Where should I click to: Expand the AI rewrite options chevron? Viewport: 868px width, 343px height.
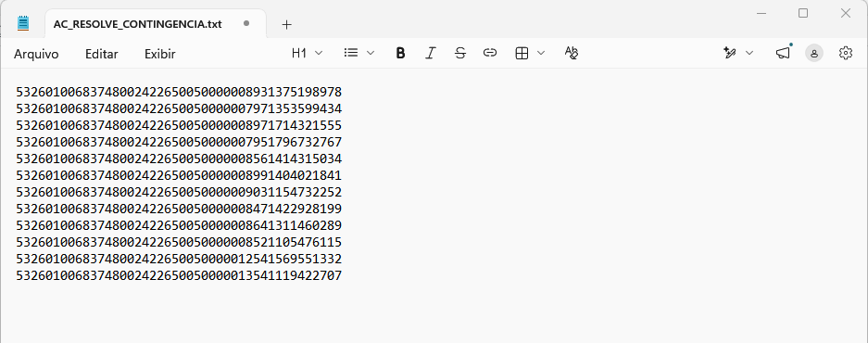coord(749,53)
